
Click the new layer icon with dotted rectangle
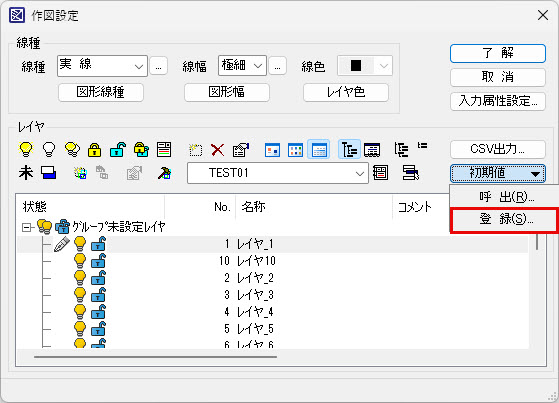(x=195, y=150)
